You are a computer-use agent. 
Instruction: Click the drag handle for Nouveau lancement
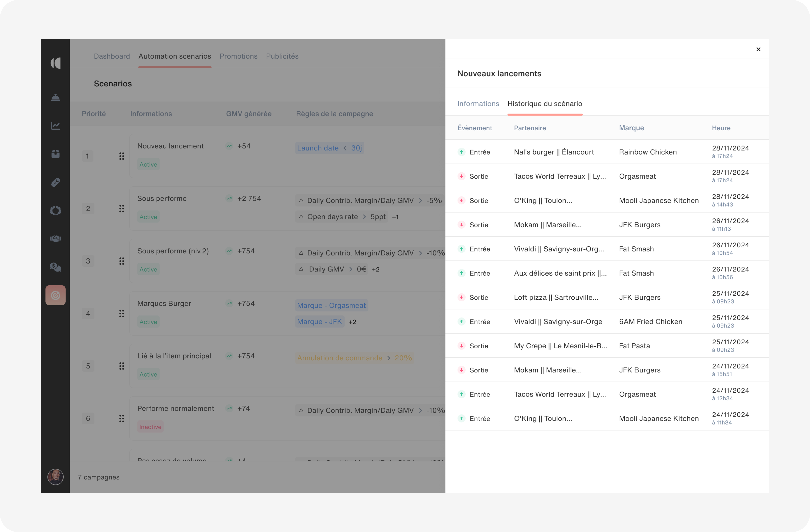[122, 156]
